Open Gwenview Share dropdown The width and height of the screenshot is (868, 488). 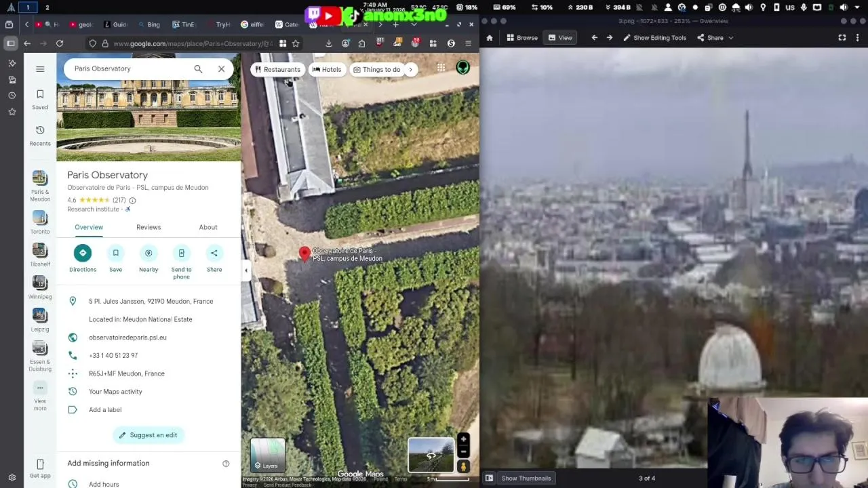pos(715,38)
